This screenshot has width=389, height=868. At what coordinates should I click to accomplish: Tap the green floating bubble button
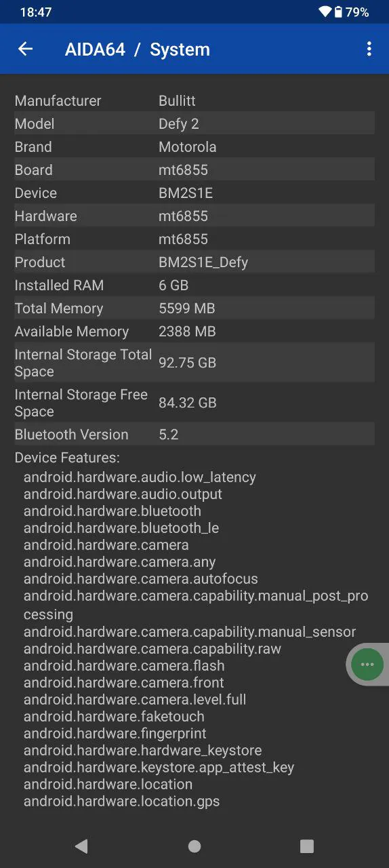(x=367, y=665)
